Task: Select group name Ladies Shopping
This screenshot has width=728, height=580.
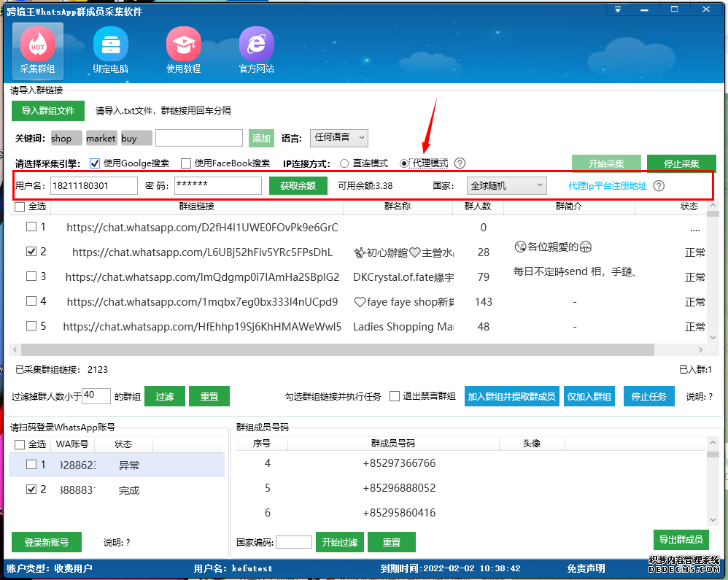Action: [403, 326]
